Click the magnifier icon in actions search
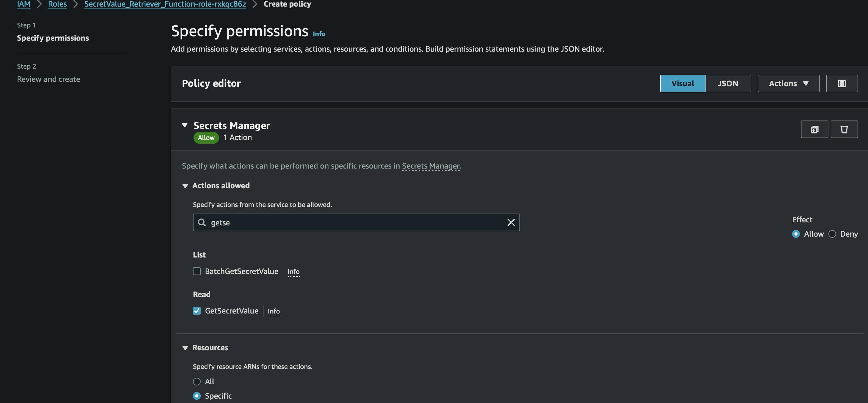The height and width of the screenshot is (403, 868). coord(201,223)
